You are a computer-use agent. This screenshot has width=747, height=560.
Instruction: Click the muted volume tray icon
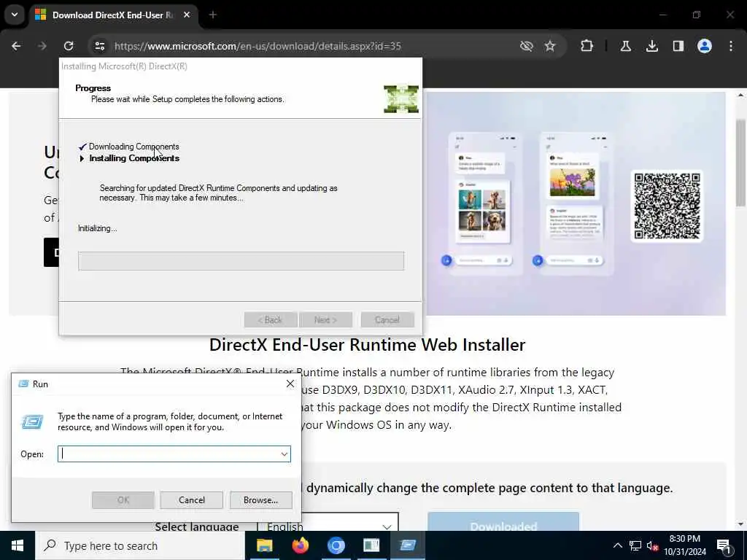click(652, 545)
